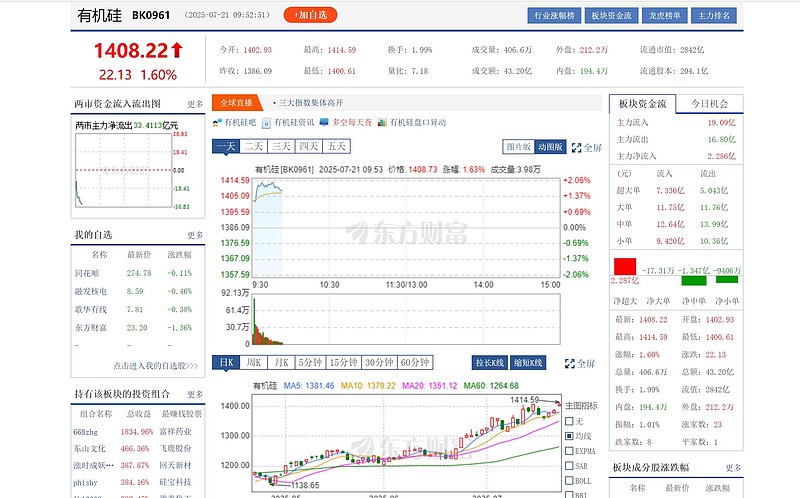Select the 5分钟 K-line tab
Screen dimensions: 800x498
pos(310,362)
